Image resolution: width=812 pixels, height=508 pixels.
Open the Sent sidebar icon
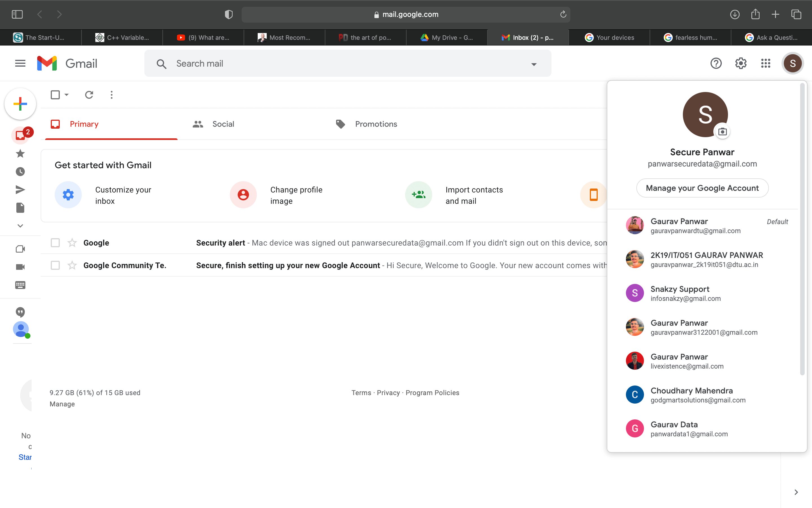tap(20, 190)
